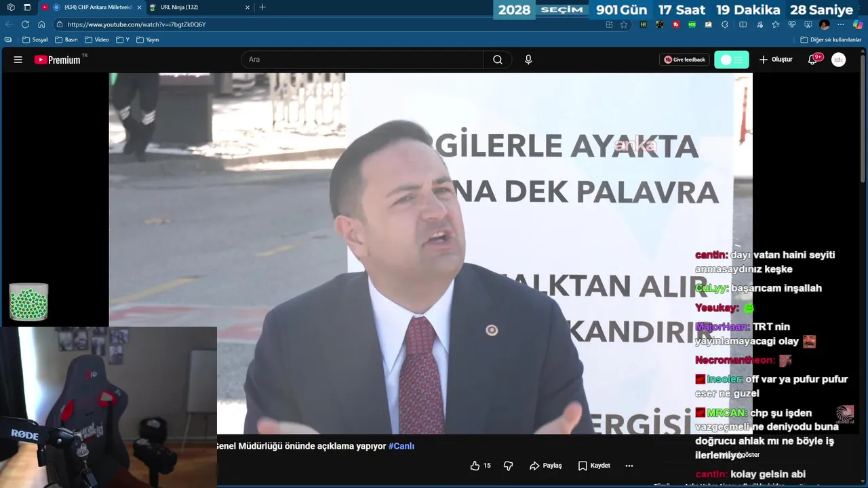Image resolution: width=868 pixels, height=488 pixels.
Task: Click the leftmost bookmarks bar icon
Action: click(8, 40)
